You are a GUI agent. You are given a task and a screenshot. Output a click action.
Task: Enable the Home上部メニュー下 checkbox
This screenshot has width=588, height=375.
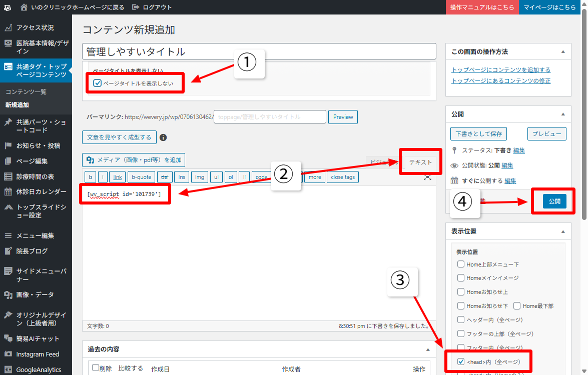(461, 264)
